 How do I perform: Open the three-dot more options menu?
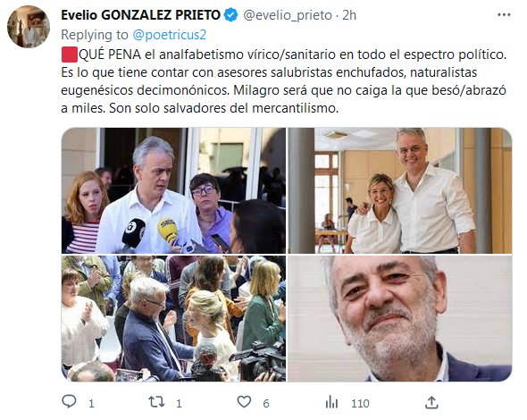pos(504,15)
